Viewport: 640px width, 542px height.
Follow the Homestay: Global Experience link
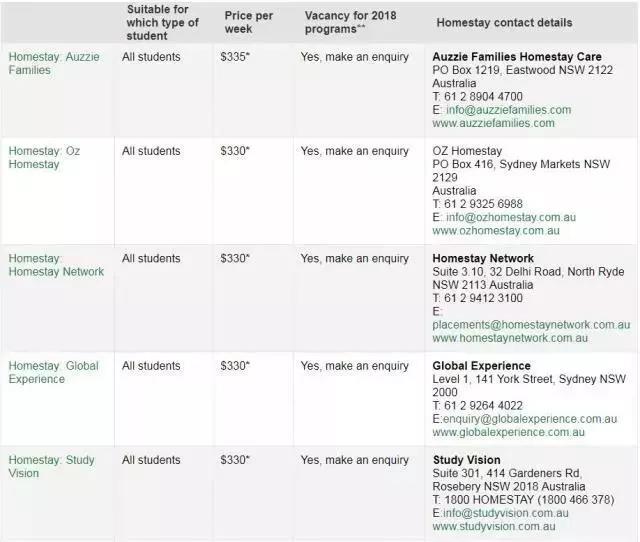(x=54, y=373)
